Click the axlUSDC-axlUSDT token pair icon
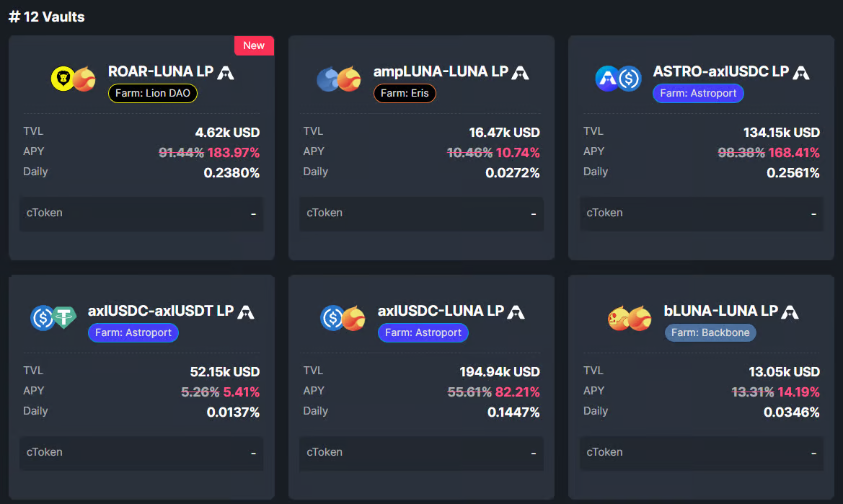The height and width of the screenshot is (504, 843). click(53, 317)
